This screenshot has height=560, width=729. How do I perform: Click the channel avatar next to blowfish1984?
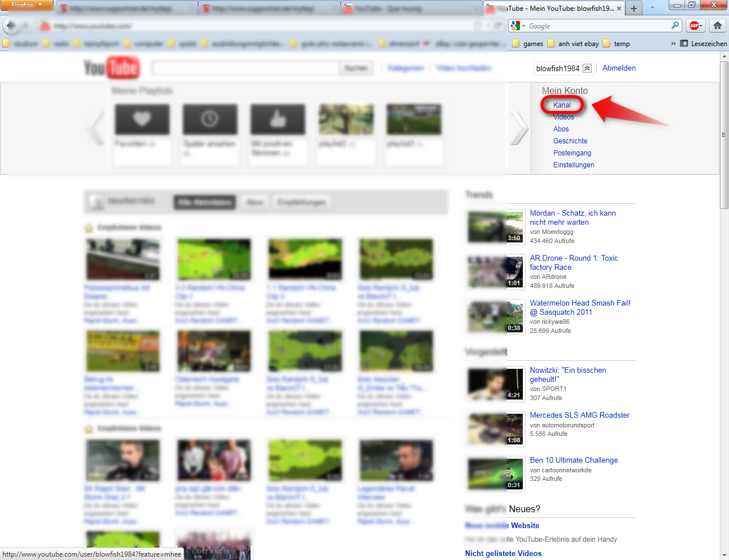click(x=96, y=201)
